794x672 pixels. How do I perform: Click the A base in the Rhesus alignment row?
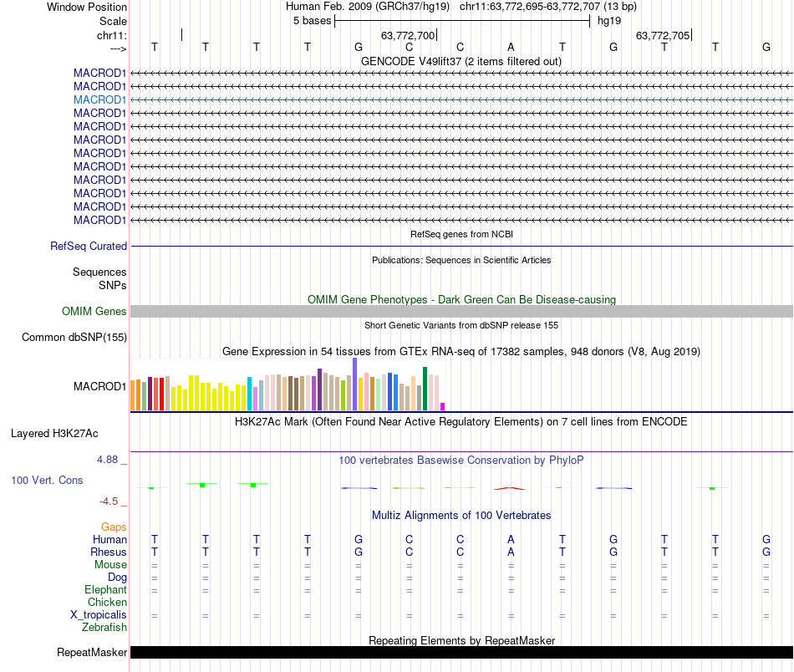click(x=511, y=552)
